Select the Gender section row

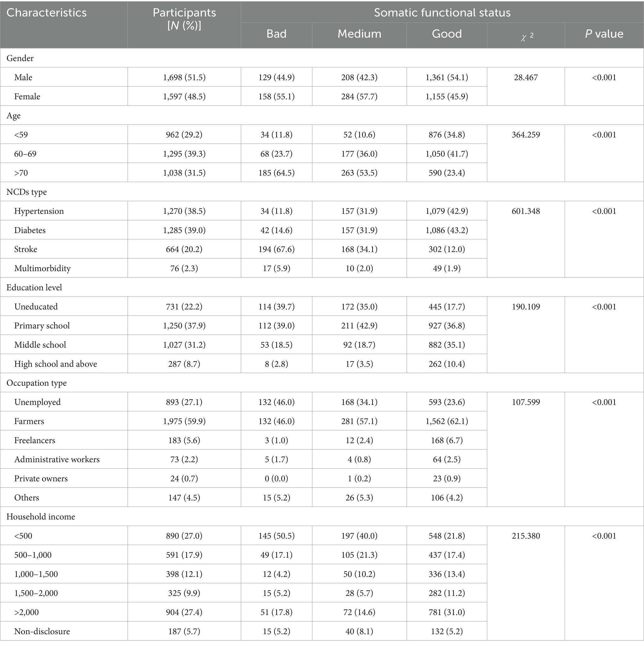pyautogui.click(x=20, y=58)
